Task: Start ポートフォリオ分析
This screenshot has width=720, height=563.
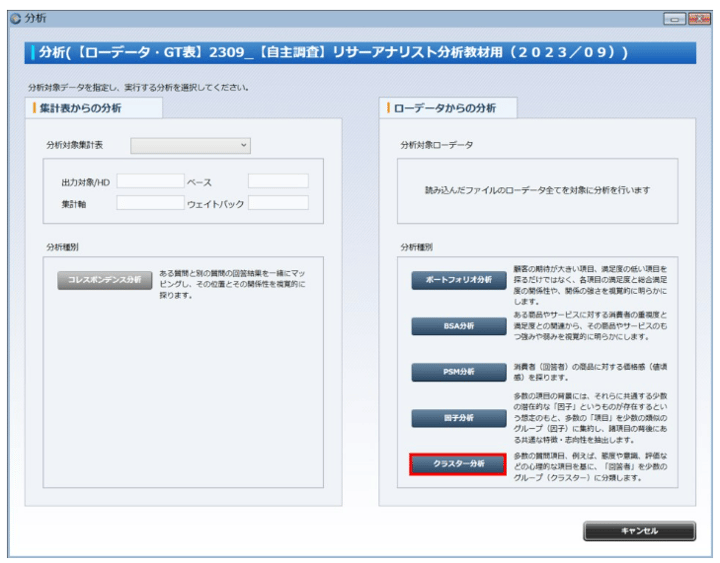Action: point(457,281)
